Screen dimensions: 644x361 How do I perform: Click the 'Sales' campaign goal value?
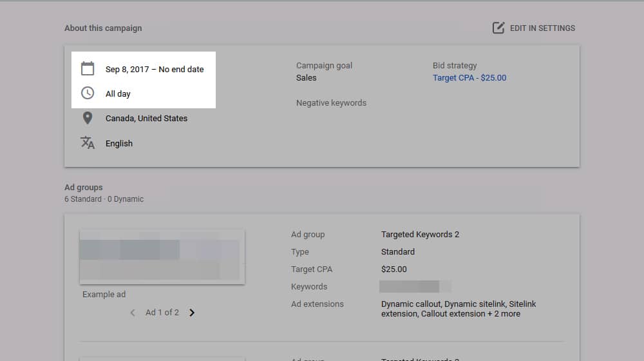307,78
